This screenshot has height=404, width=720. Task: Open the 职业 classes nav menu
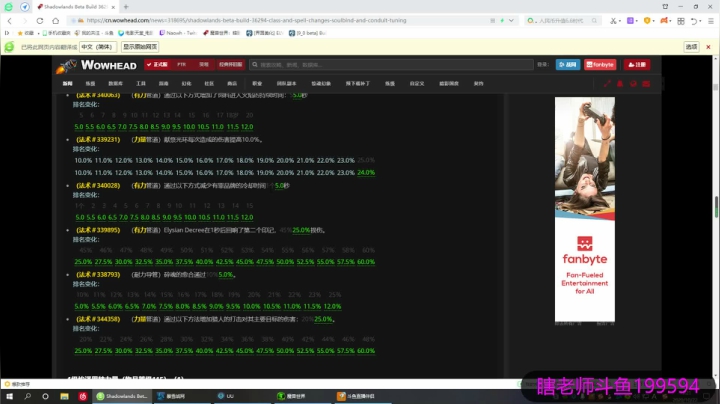(257, 84)
